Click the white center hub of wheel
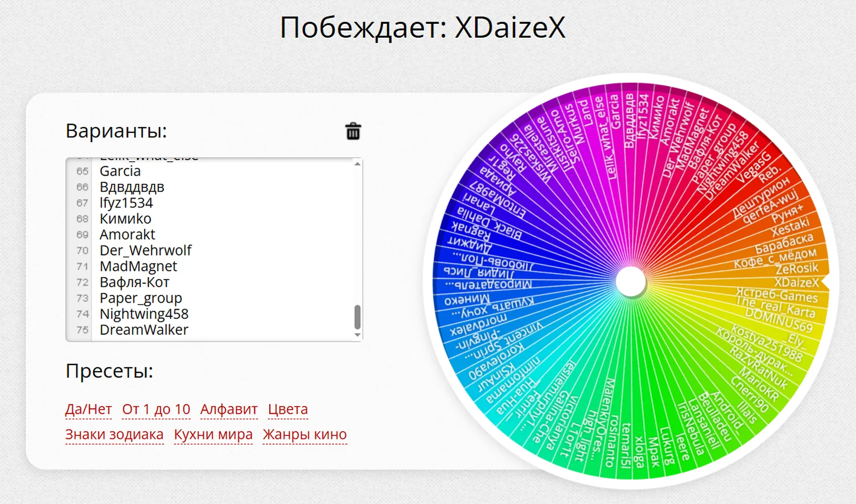Image resolution: width=856 pixels, height=504 pixels. (x=631, y=282)
